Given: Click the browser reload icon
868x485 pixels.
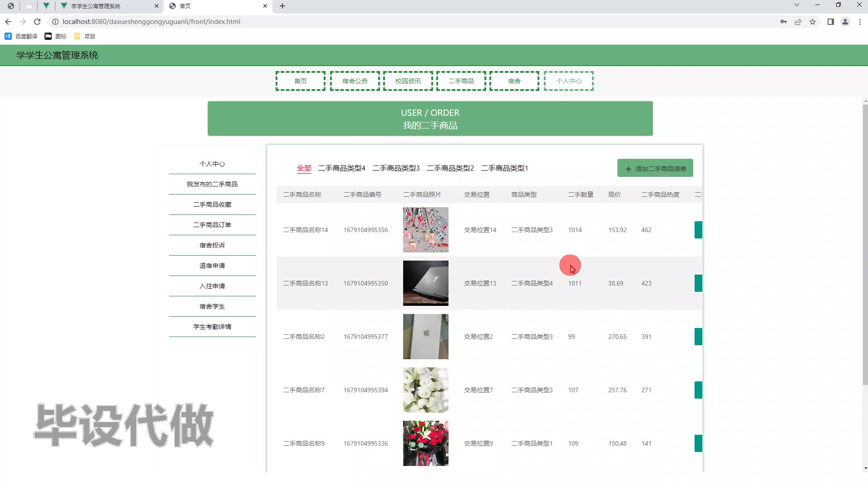Looking at the screenshot, I should click(38, 22).
